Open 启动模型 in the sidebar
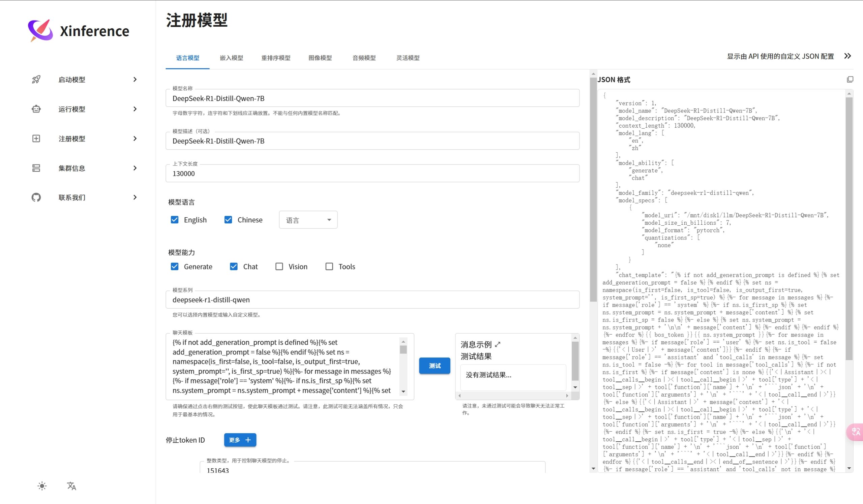 72,80
